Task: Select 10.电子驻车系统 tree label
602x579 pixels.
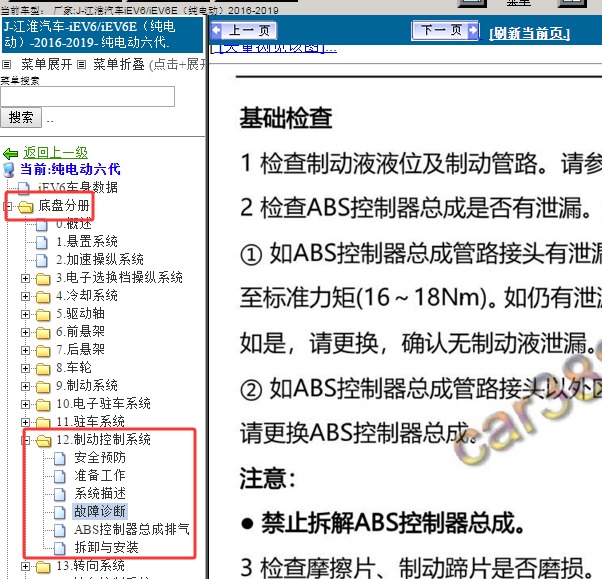Action: click(103, 404)
